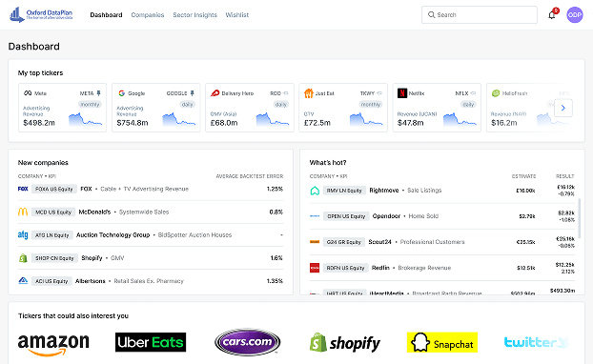
Task: Click the Delivery Hero logo icon
Action: (215, 93)
